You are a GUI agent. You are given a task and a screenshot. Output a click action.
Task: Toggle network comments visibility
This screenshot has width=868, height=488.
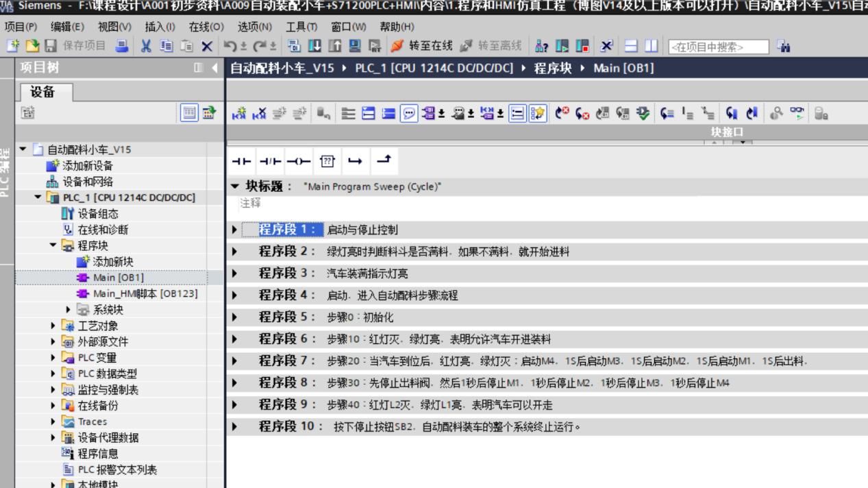[409, 112]
